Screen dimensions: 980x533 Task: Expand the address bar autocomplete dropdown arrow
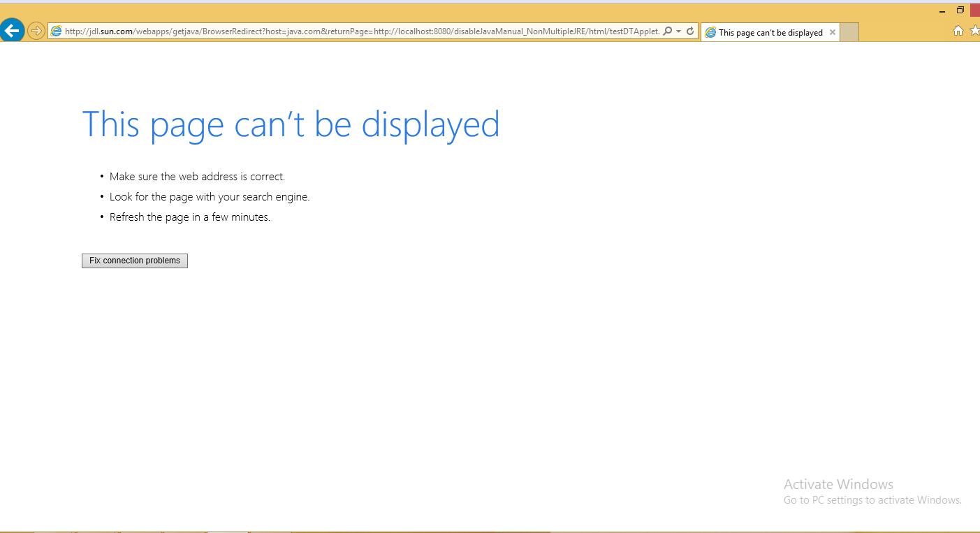(678, 31)
